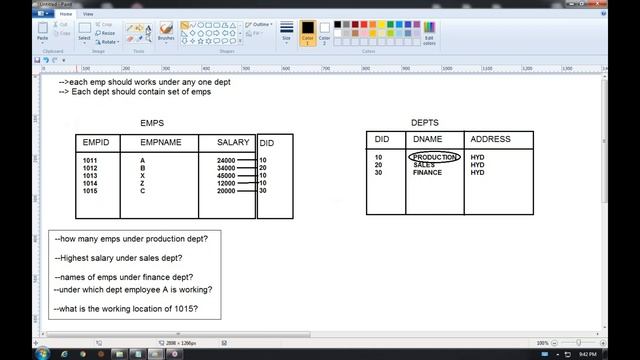Click the Cut command
Image resolution: width=640 pixels, height=360 pixels.
click(61, 25)
